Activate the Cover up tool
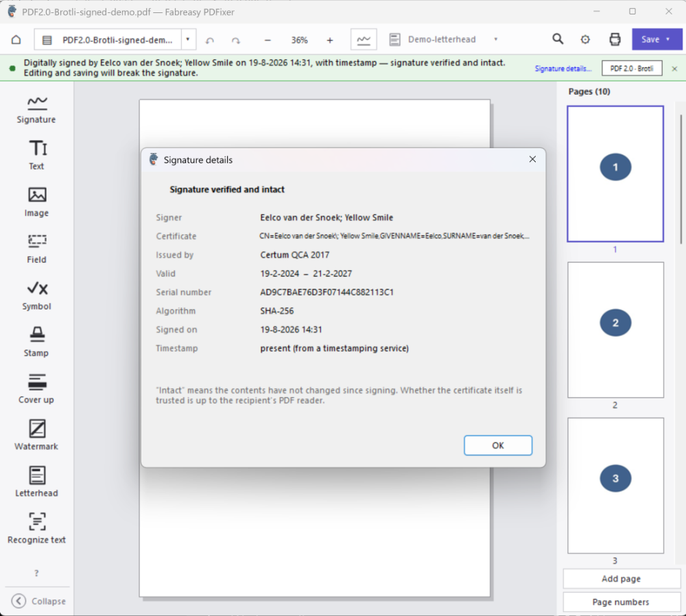The width and height of the screenshot is (686, 616). tap(36, 388)
